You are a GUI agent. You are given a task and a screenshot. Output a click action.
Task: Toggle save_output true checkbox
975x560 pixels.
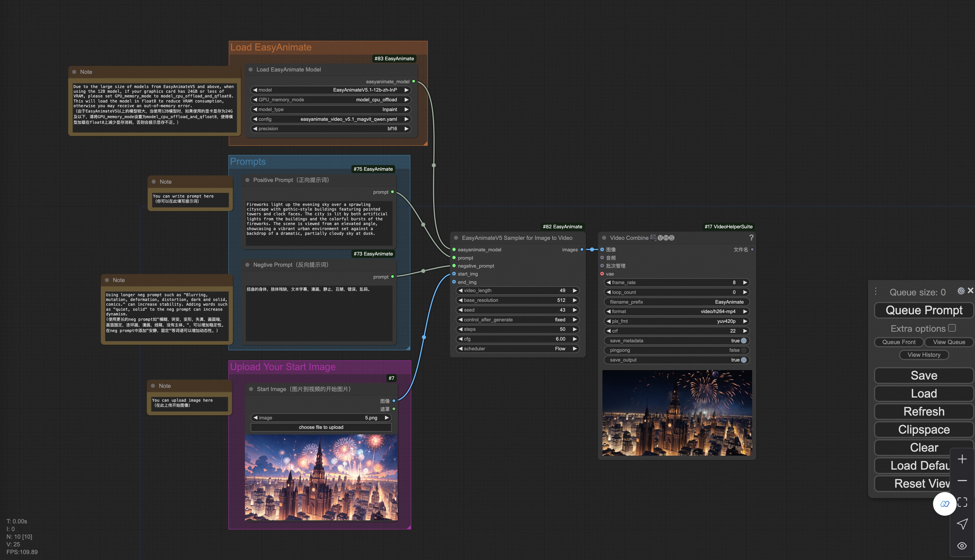(x=742, y=360)
